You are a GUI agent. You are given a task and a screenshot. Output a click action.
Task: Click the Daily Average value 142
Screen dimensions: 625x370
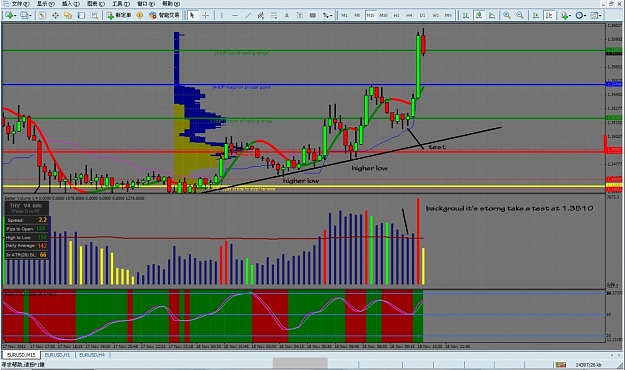[42, 246]
